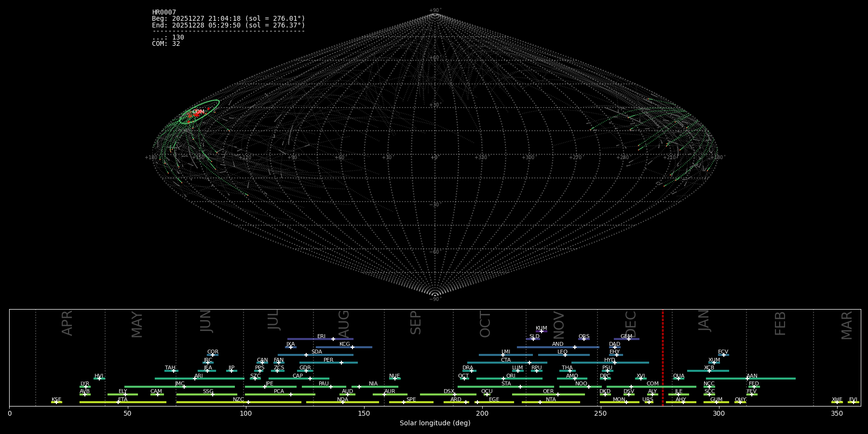The width and height of the screenshot is (868, 434).
Task: Click the URS shower peak marker
Action: pos(649,402)
